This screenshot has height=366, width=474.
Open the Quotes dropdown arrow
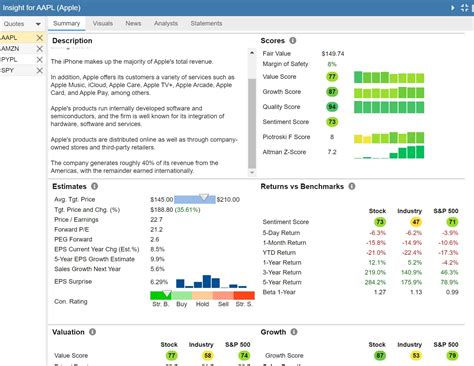click(x=38, y=24)
